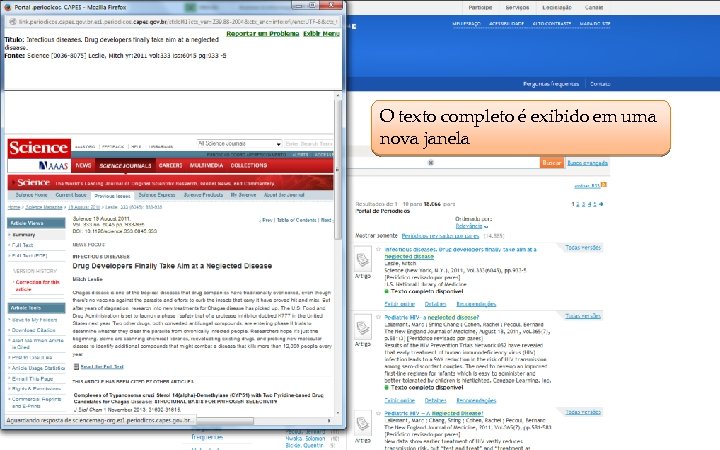Open the Busca avançada link
720x450 pixels.
coord(588,163)
